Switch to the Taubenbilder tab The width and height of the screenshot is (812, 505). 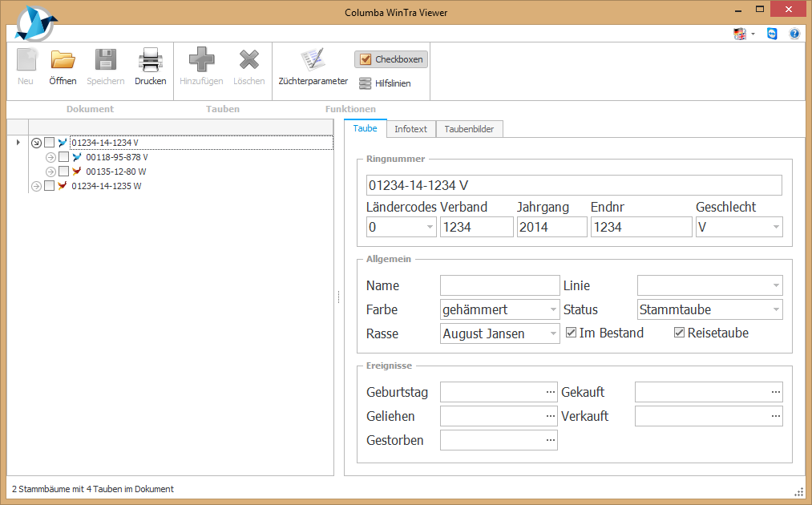[x=470, y=129]
